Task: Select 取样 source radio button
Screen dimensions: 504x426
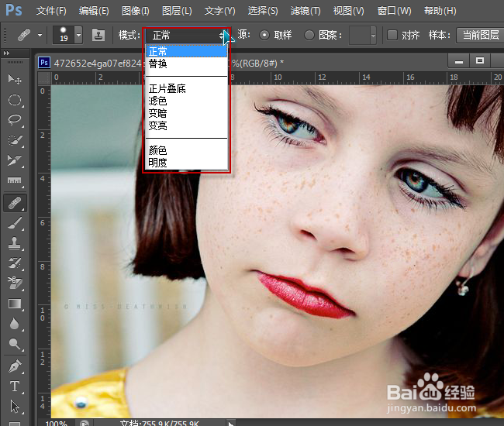Action: (264, 35)
